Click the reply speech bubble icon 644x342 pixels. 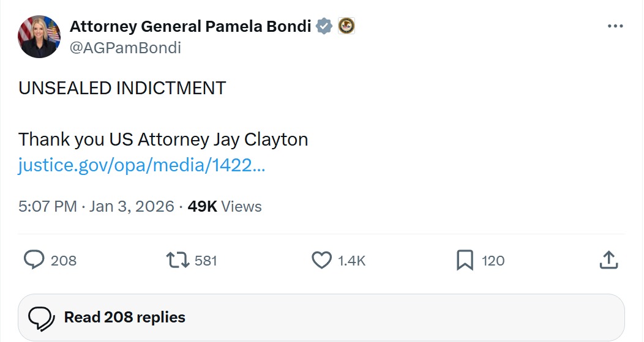point(34,261)
